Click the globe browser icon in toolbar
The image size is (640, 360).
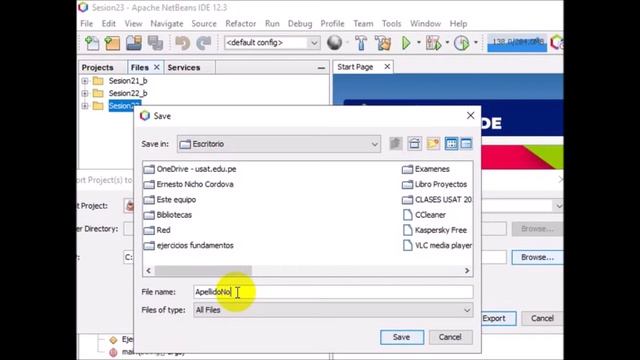tap(334, 43)
